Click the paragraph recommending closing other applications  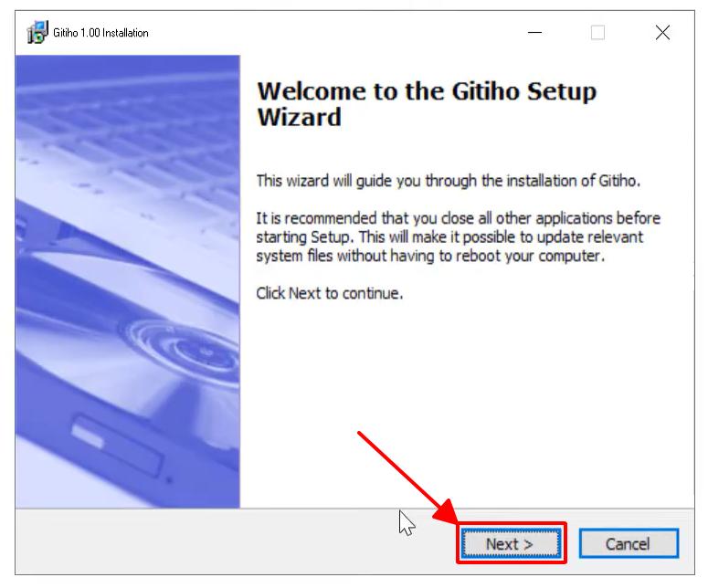[459, 236]
